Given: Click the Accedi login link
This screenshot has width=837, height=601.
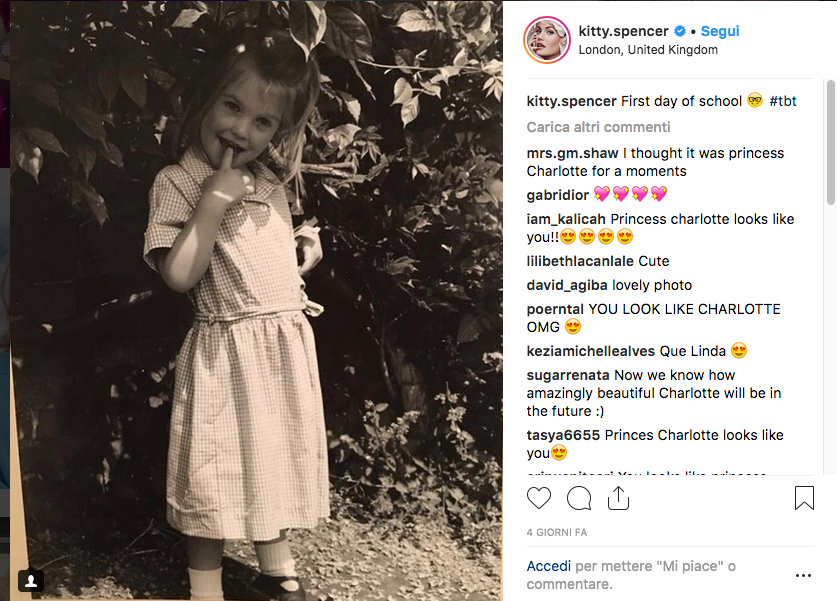Looking at the screenshot, I should [549, 566].
